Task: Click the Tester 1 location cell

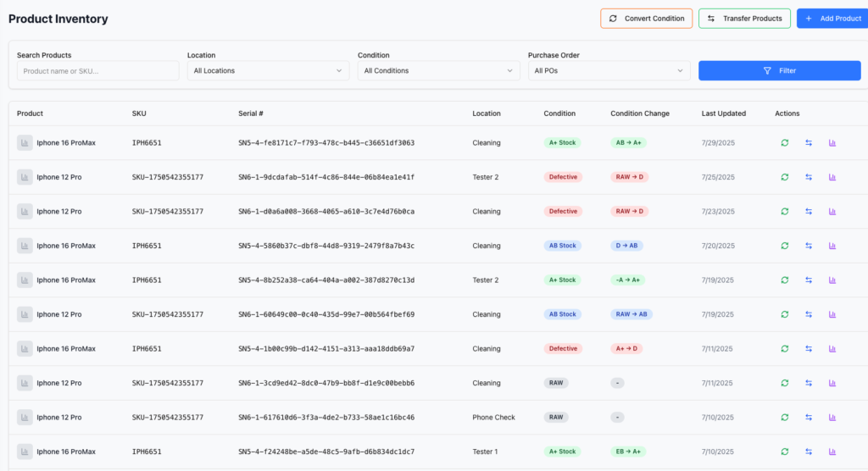Action: 485,452
